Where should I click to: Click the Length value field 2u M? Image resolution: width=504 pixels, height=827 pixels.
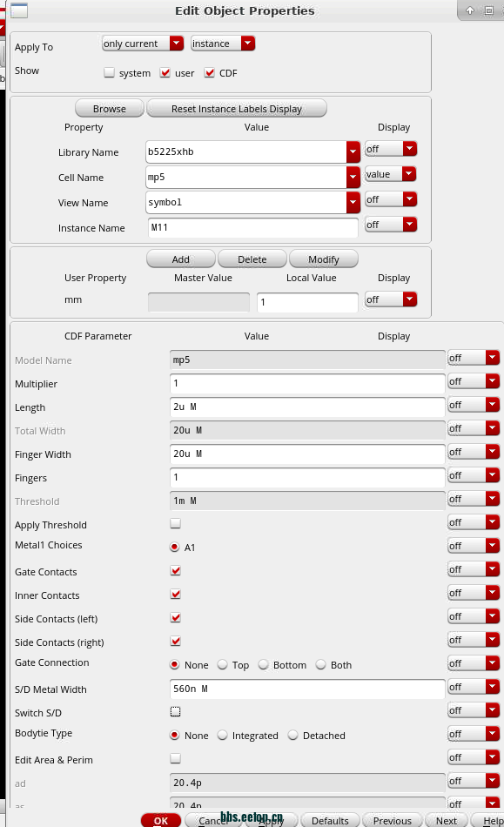click(307, 407)
